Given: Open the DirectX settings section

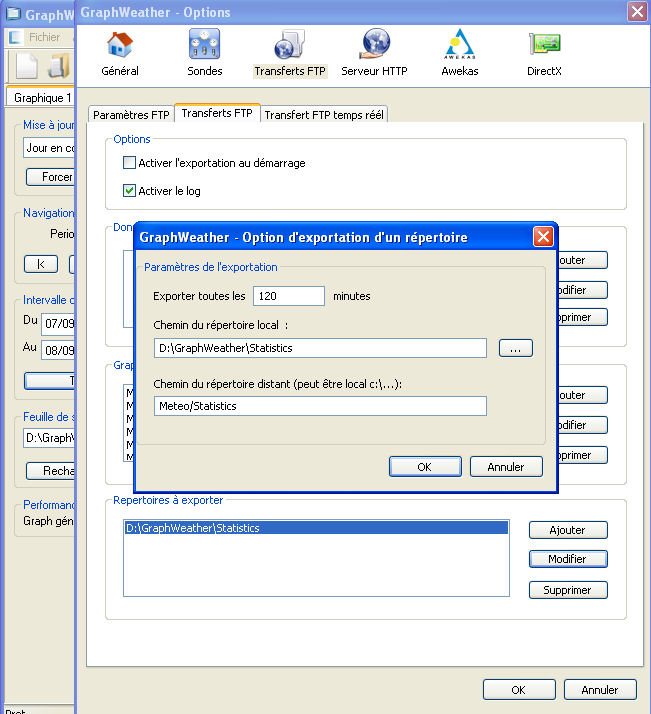Looking at the screenshot, I should click(544, 54).
